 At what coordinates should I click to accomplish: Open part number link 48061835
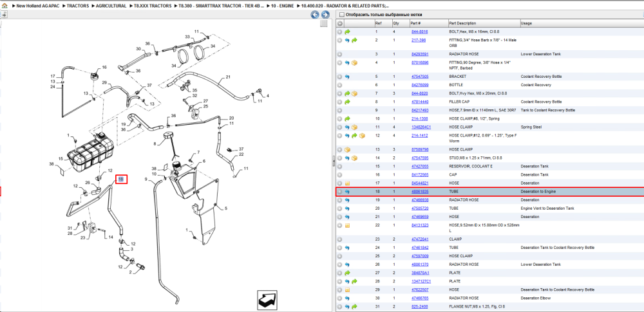tap(420, 192)
